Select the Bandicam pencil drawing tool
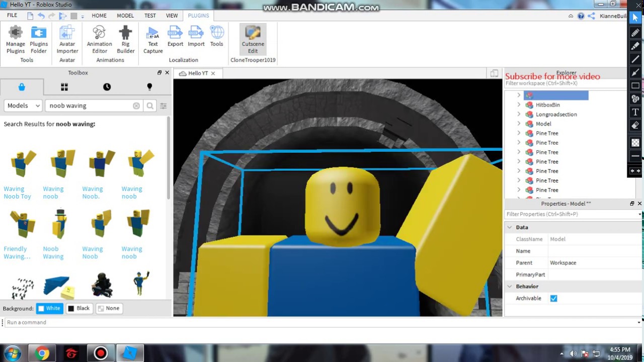644x362 pixels. (635, 33)
